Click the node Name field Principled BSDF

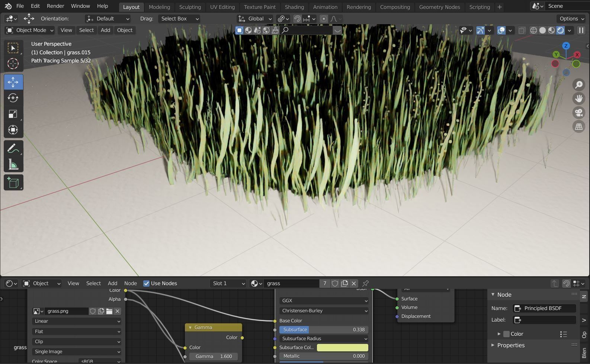click(544, 308)
